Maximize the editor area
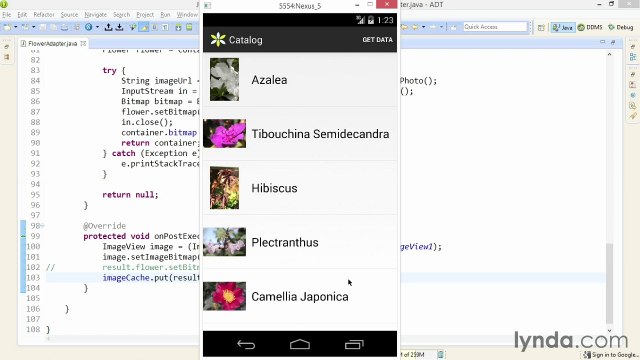Screen dimensions: 640x360 coord(613,42)
